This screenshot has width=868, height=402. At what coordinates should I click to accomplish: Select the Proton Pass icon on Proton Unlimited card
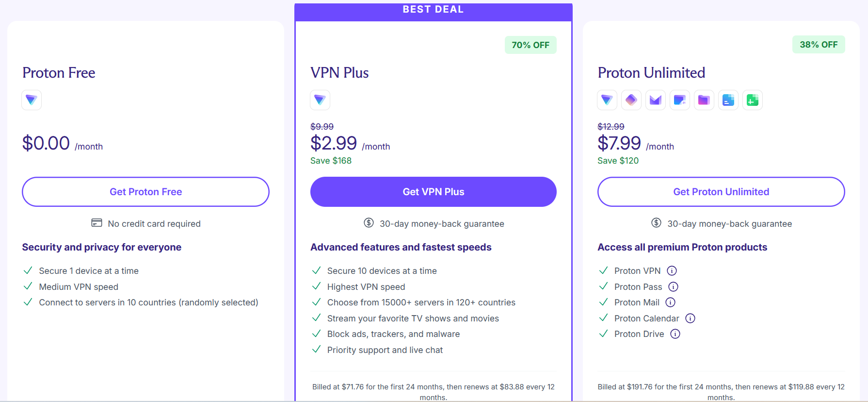point(631,100)
